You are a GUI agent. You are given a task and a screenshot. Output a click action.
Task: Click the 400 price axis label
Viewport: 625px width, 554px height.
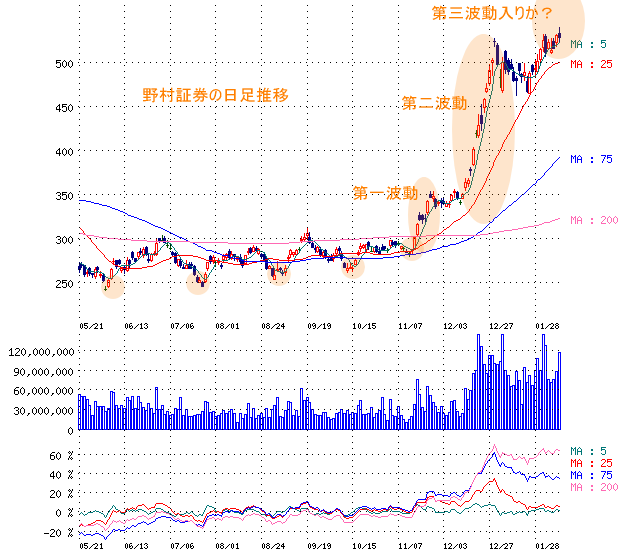pyautogui.click(x=65, y=152)
